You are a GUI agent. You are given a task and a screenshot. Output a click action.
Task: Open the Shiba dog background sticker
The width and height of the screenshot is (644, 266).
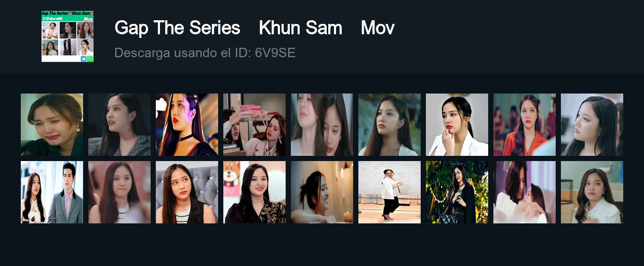(254, 192)
